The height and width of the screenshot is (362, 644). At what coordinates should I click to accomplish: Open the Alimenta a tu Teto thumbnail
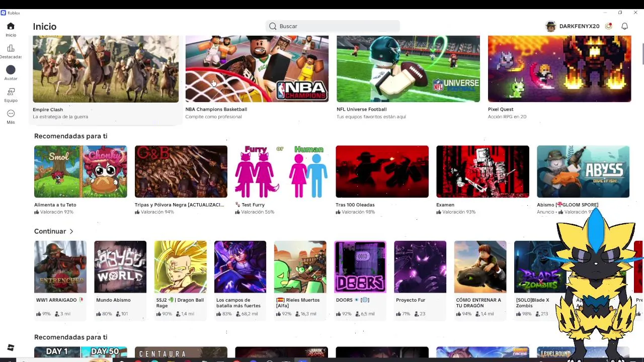[x=80, y=171]
